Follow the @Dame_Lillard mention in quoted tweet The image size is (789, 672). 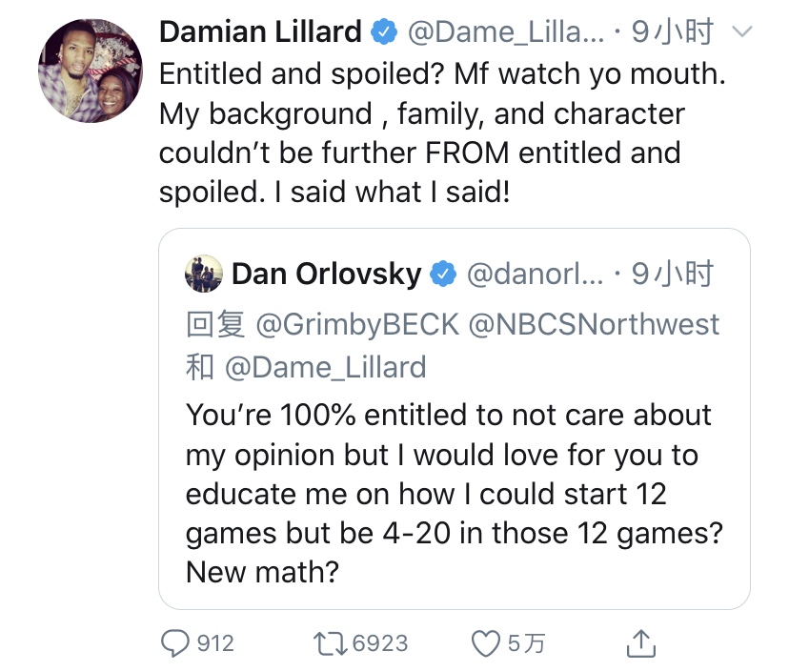pos(325,368)
